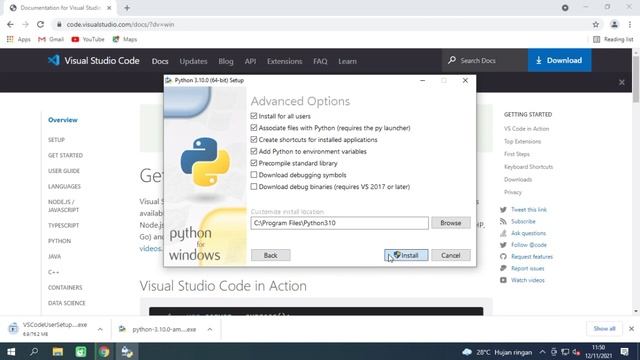Open python-3.10.0 download options arrow
Viewport: 640px width, 360px height.
tap(210, 329)
